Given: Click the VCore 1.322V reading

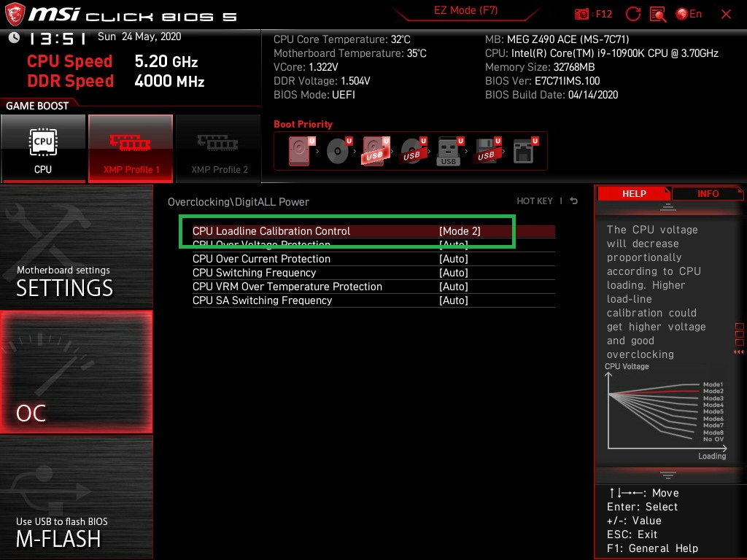Looking at the screenshot, I should click(306, 67).
